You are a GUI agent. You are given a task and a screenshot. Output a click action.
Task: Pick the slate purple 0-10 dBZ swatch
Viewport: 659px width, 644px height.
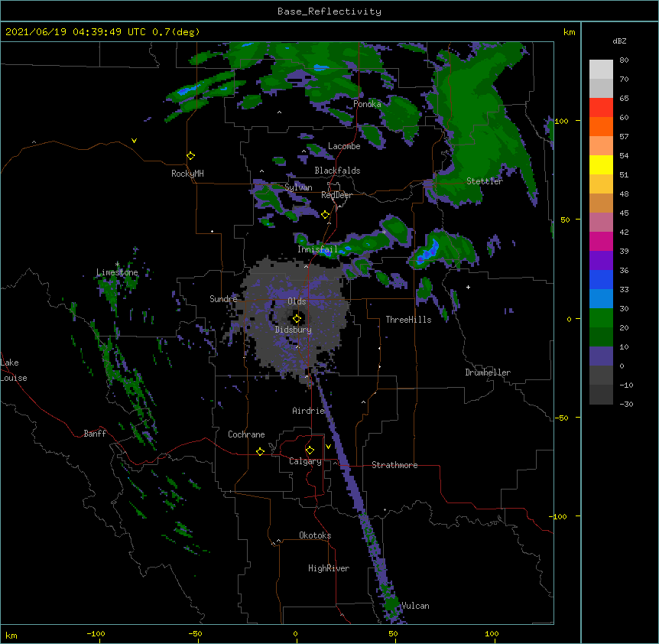pyautogui.click(x=601, y=356)
